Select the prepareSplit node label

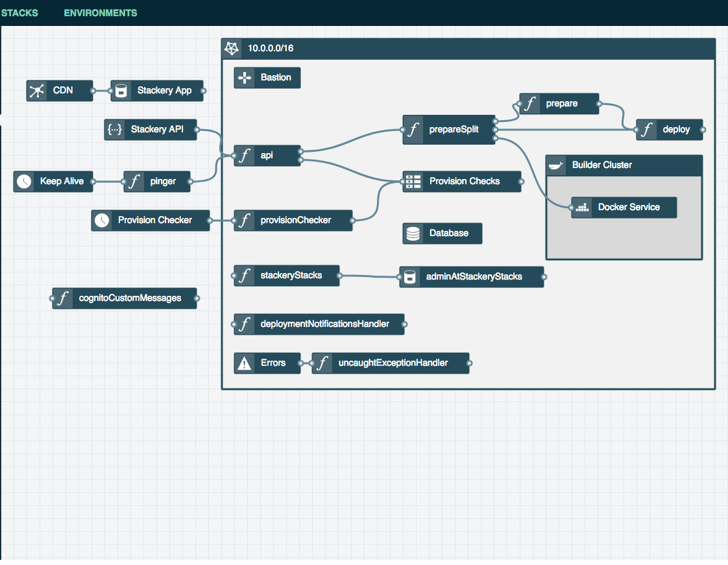(x=454, y=130)
